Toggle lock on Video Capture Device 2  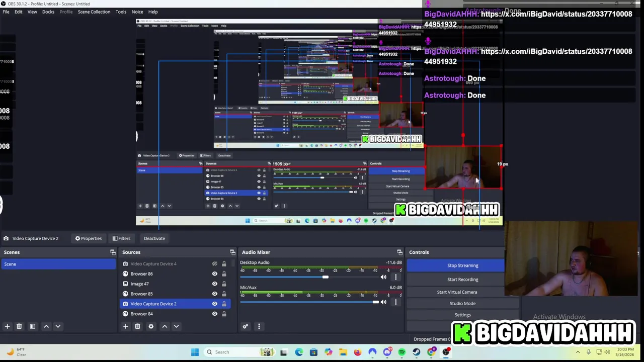224,304
